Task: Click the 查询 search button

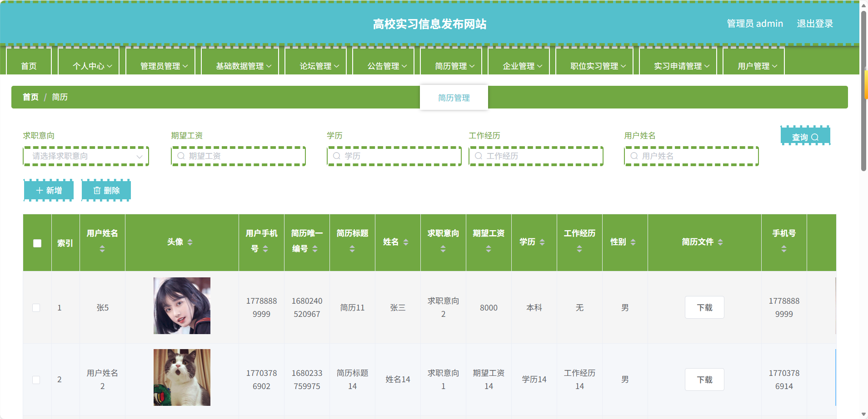Action: pos(805,137)
